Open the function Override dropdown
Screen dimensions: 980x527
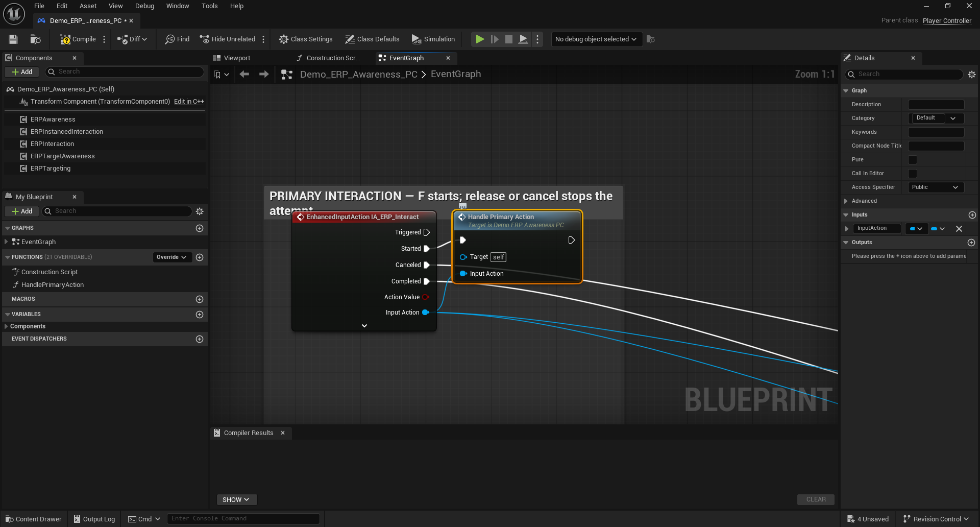point(172,257)
